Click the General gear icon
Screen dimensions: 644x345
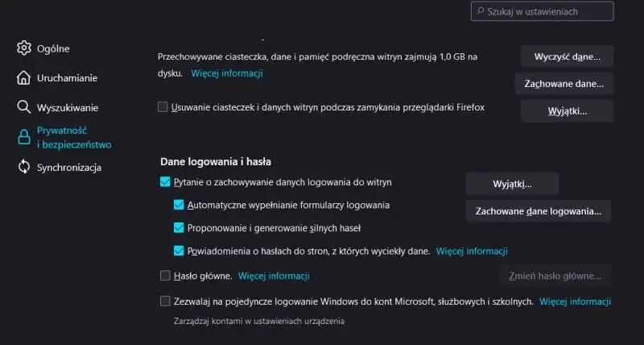pos(24,48)
